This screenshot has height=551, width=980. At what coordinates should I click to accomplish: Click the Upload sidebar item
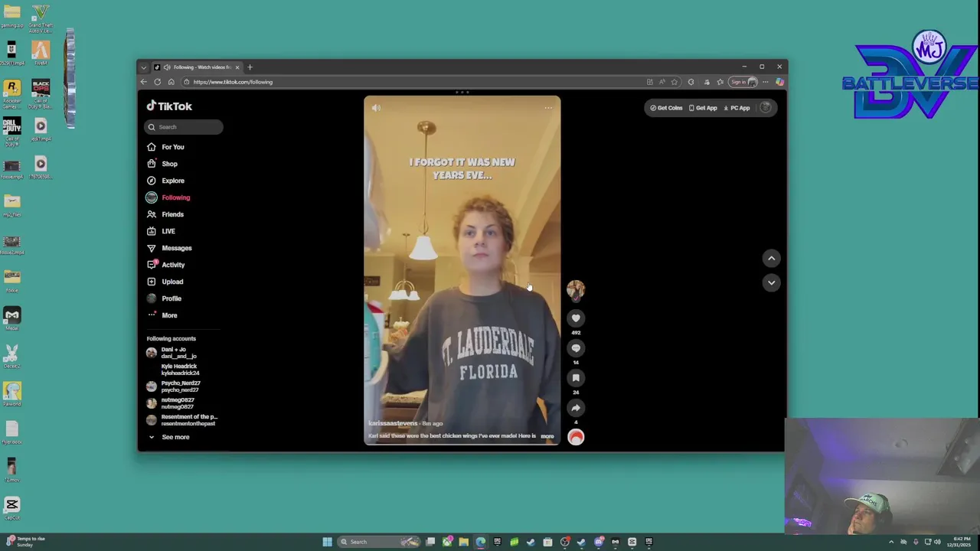[165, 282]
